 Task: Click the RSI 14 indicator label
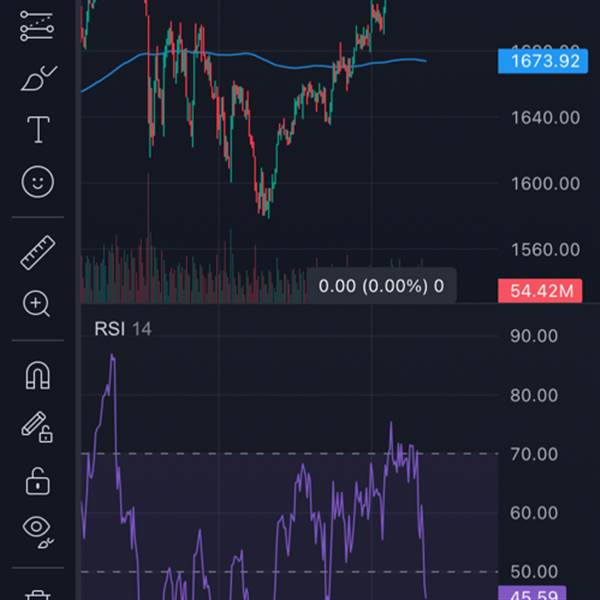pos(123,329)
